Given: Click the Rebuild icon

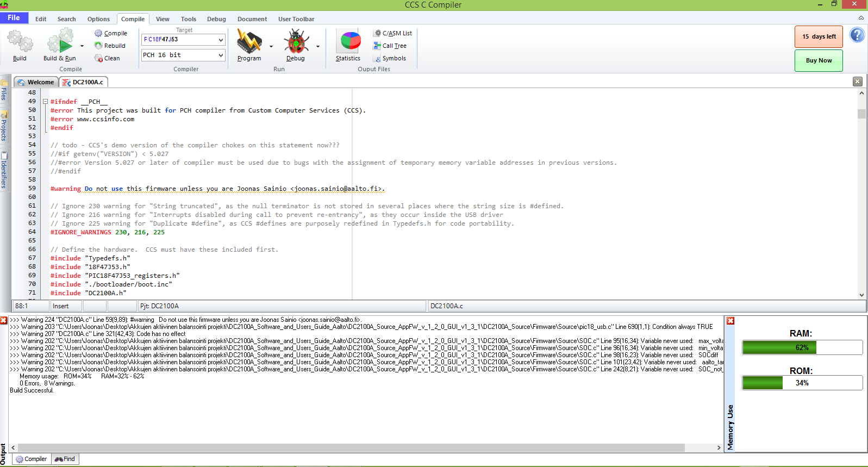Looking at the screenshot, I should (x=98, y=46).
